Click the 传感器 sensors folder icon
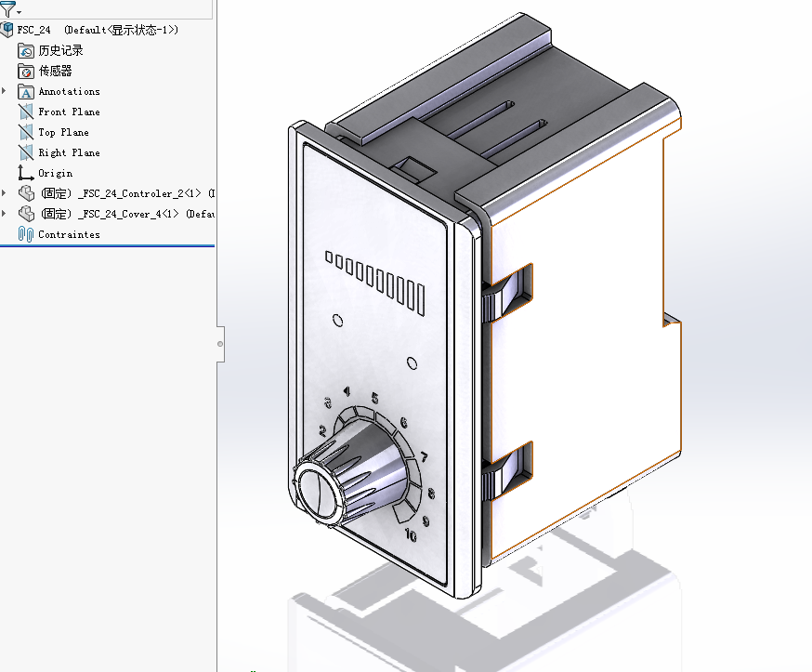 pyautogui.click(x=26, y=71)
